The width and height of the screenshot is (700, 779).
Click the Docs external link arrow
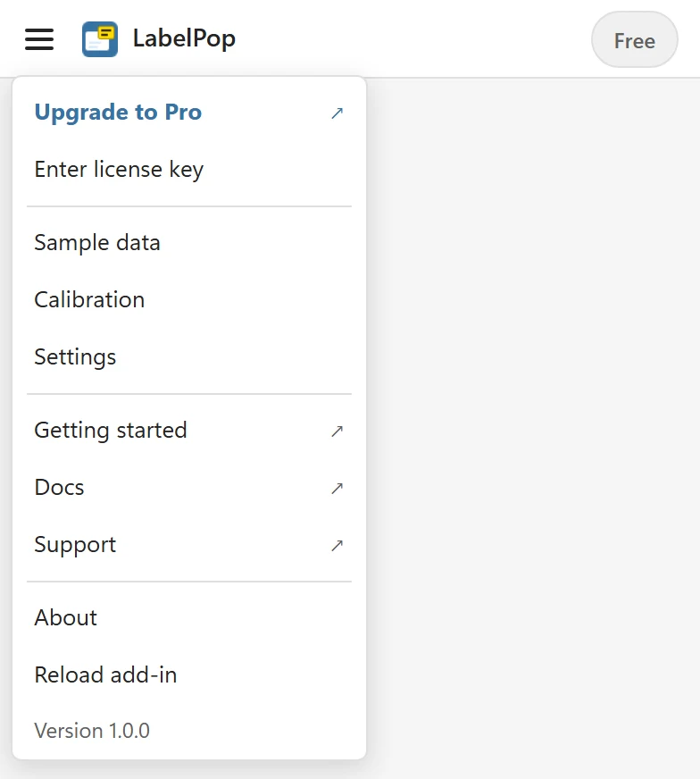337,489
